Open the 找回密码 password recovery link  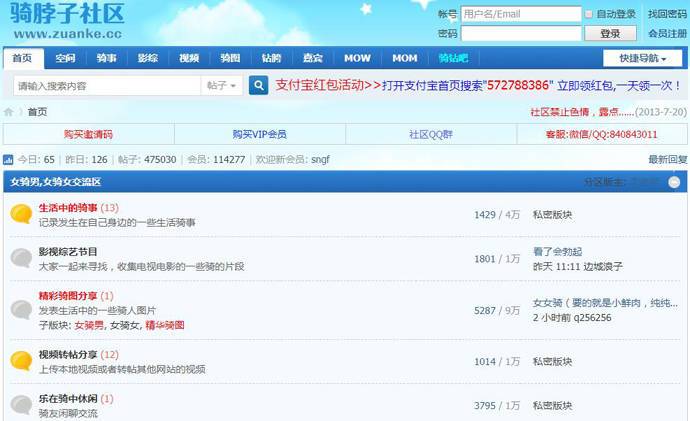pos(667,15)
